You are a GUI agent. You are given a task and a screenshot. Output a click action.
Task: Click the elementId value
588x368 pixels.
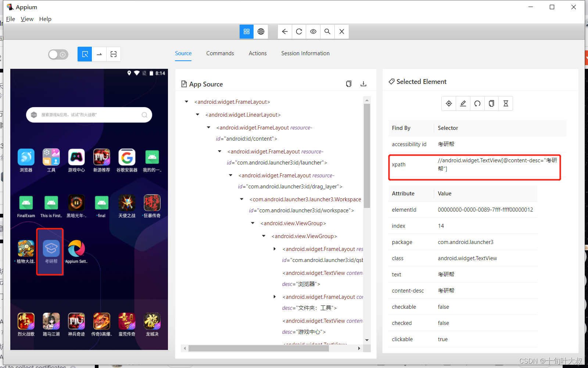click(x=485, y=210)
